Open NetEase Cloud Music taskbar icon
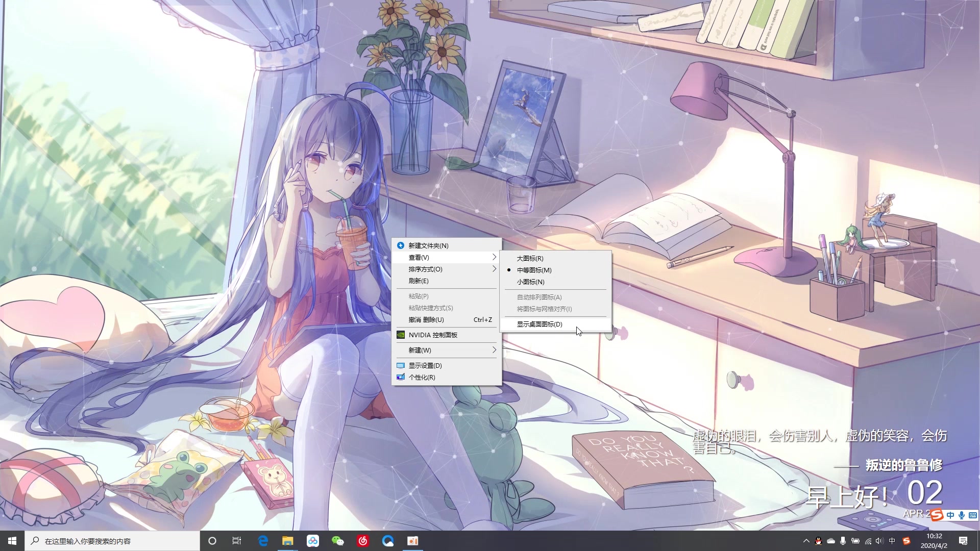Screen dimensions: 980x551 click(363, 541)
